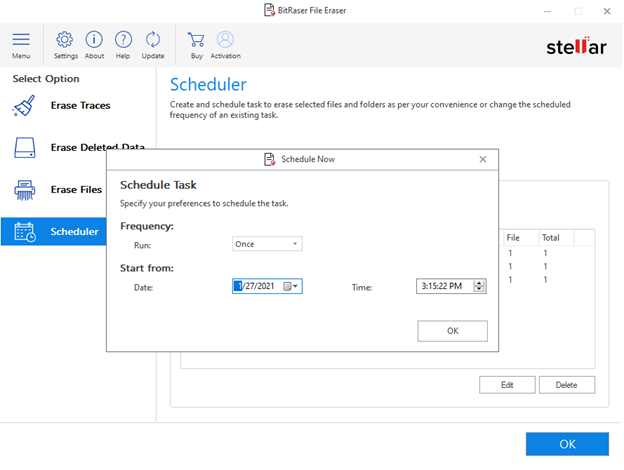Click the Erase Traces broom icon
This screenshot has height=470, width=624.
coord(24,106)
